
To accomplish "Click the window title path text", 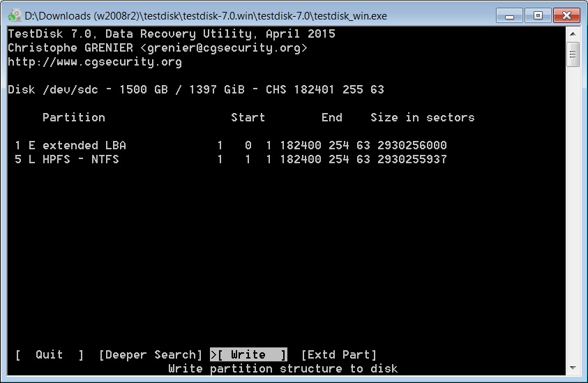I will tap(206, 16).
